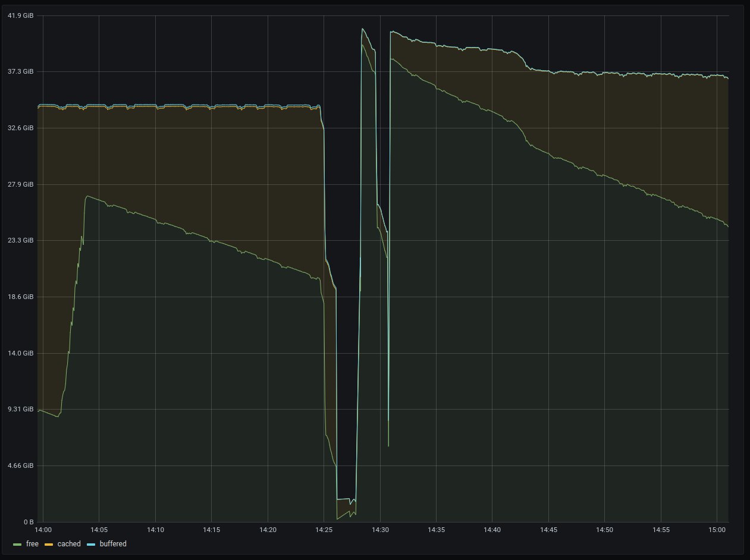750x560 pixels.
Task: Click the 14.0 GiB y-axis label
Action: pos(21,353)
